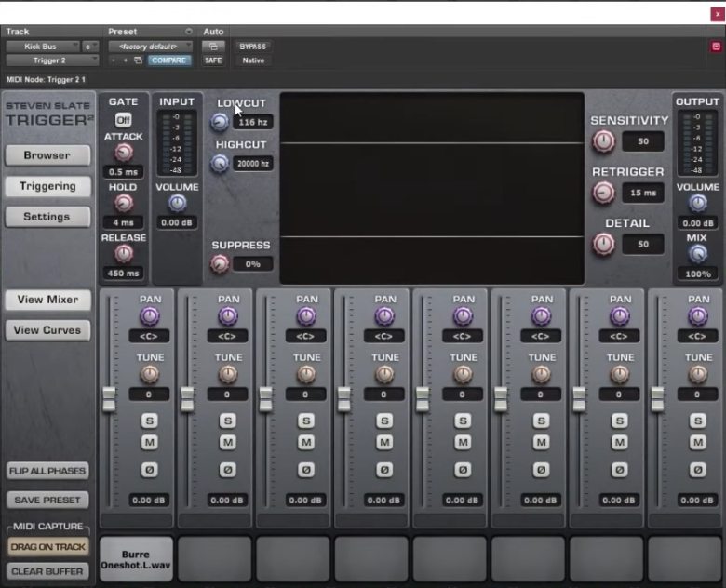Solo the sixth mixer channel

pos(541,421)
